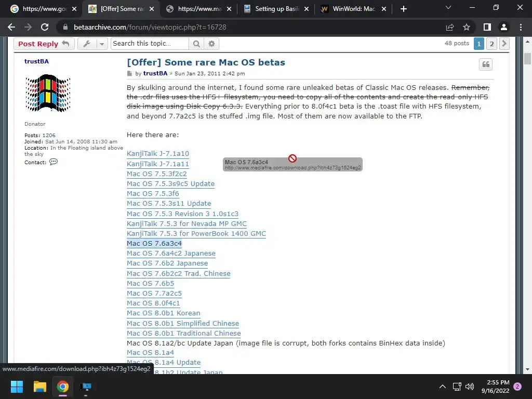The width and height of the screenshot is (532, 399).
Task: Open trustBA profile from post byline
Action: coord(155,73)
